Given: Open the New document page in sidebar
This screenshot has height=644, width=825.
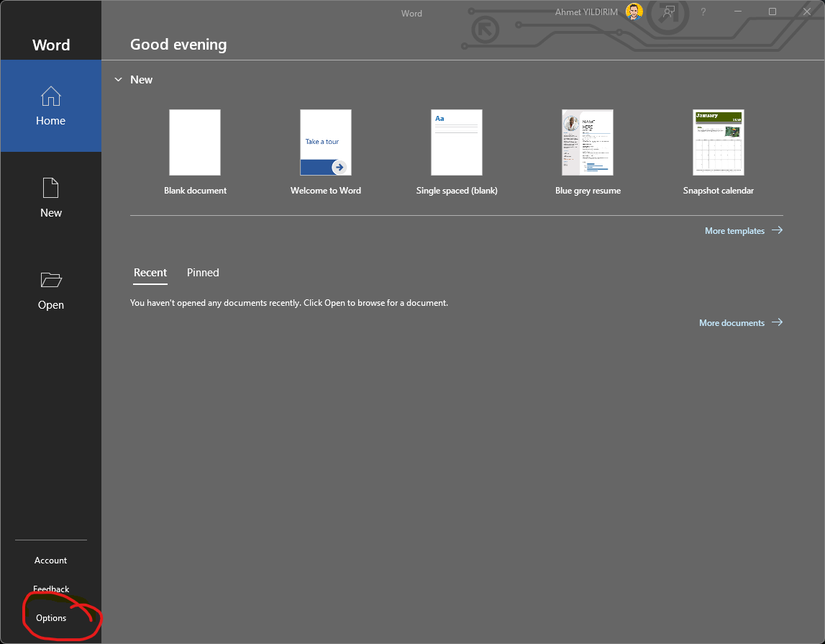Looking at the screenshot, I should coord(50,198).
